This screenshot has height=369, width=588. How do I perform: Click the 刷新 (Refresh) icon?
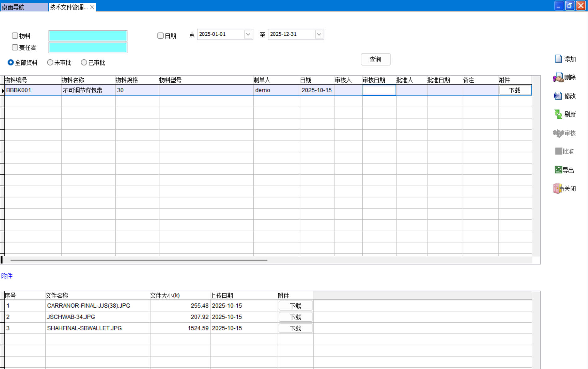(558, 115)
